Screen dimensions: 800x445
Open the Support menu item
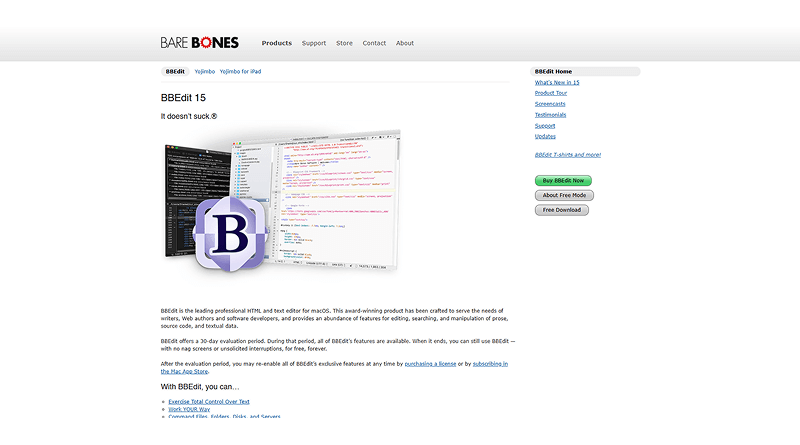pos(314,43)
